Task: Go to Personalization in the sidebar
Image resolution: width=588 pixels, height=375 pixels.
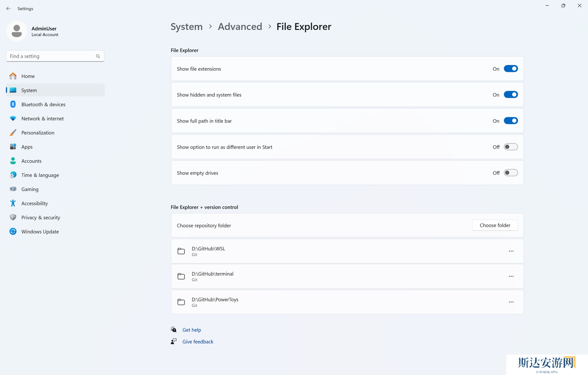Action: (38, 133)
